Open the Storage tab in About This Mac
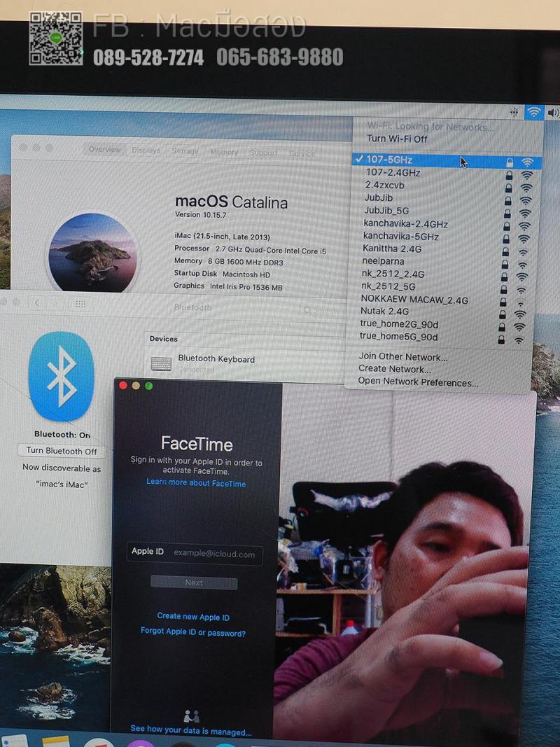The height and width of the screenshot is (747, 560). [x=185, y=151]
